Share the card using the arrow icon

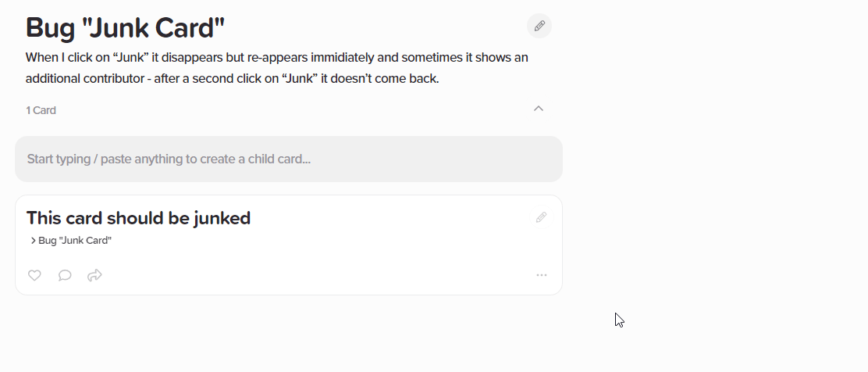94,275
